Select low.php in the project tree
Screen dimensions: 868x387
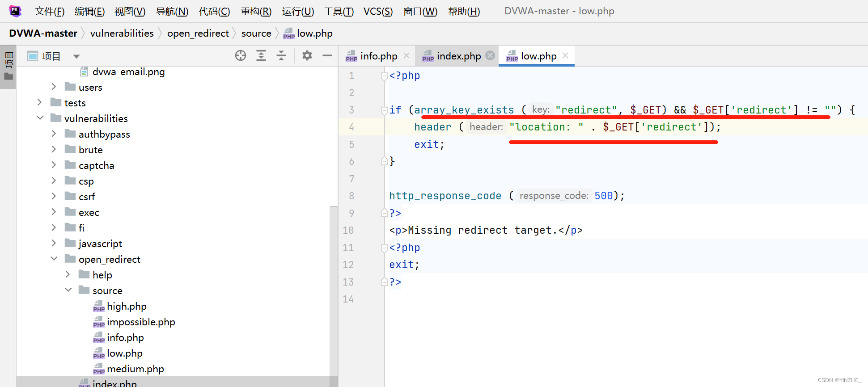(x=125, y=353)
